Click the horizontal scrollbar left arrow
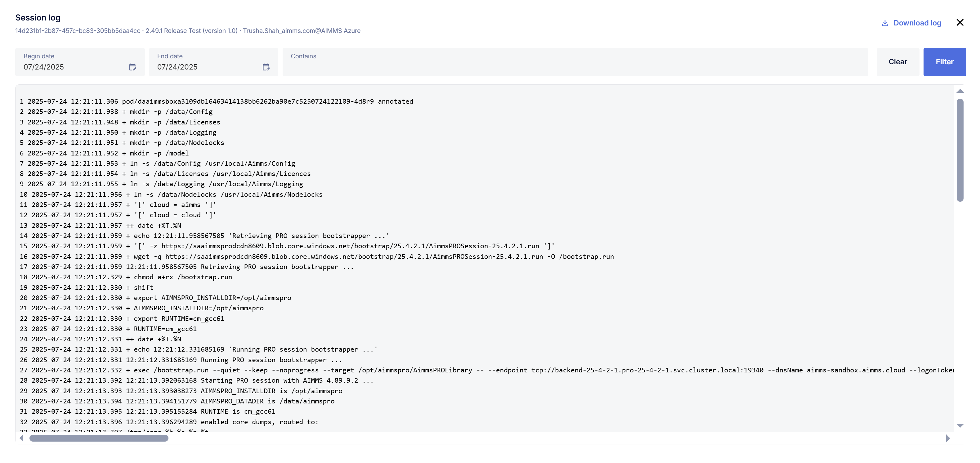Screen dimensions: 980x463 (22, 438)
